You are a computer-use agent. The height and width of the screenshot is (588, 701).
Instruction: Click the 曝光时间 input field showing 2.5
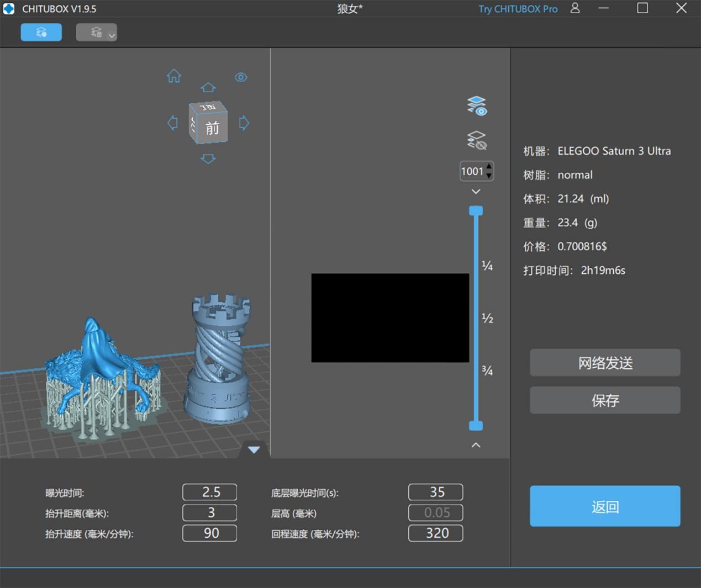pos(210,492)
